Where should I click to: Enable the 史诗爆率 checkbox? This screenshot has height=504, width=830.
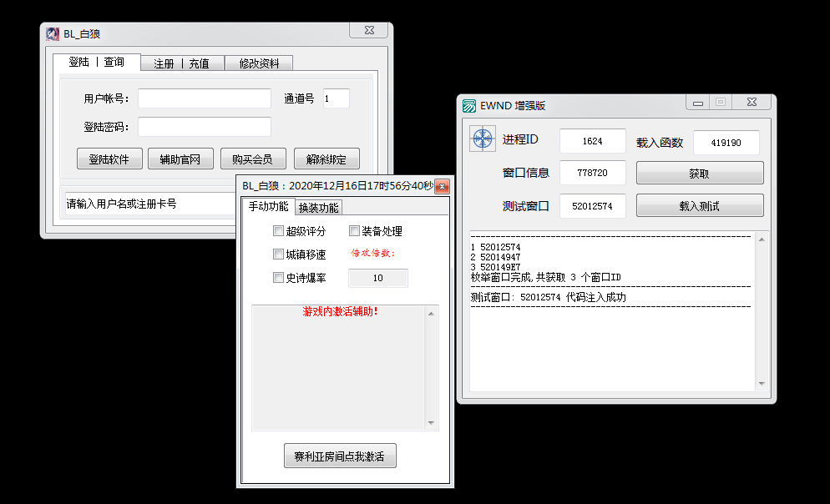pos(279,278)
